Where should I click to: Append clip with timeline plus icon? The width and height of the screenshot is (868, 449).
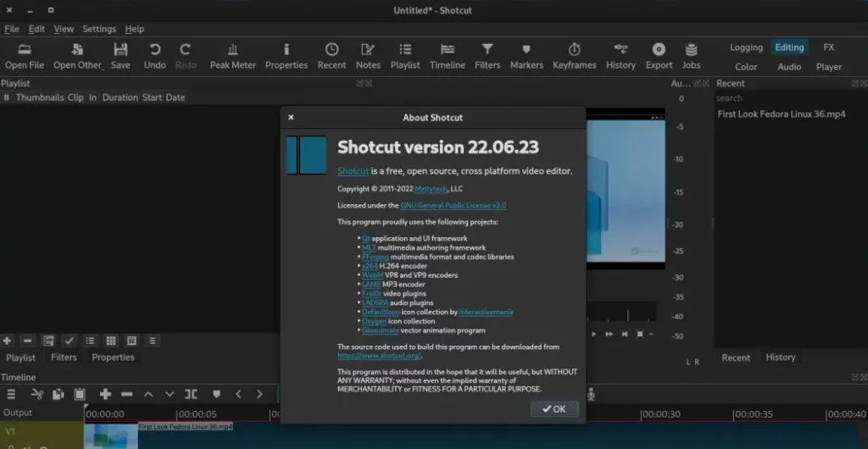pos(105,394)
